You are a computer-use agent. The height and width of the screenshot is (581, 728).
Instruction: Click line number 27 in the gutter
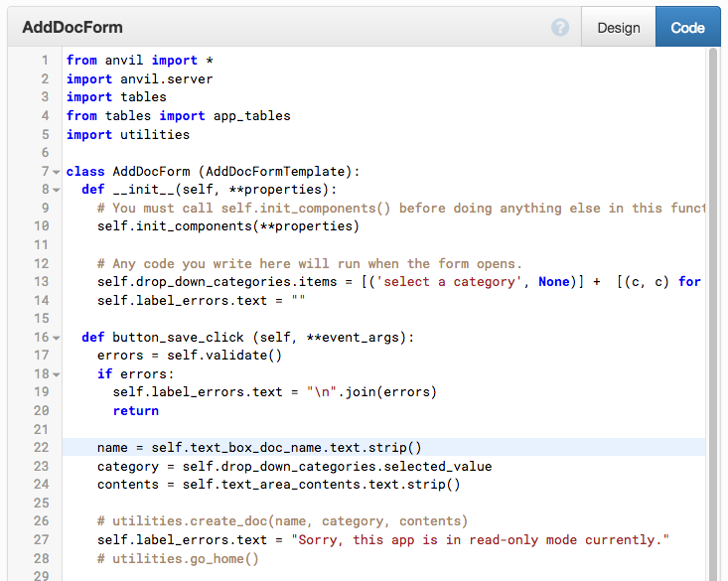click(x=40, y=540)
